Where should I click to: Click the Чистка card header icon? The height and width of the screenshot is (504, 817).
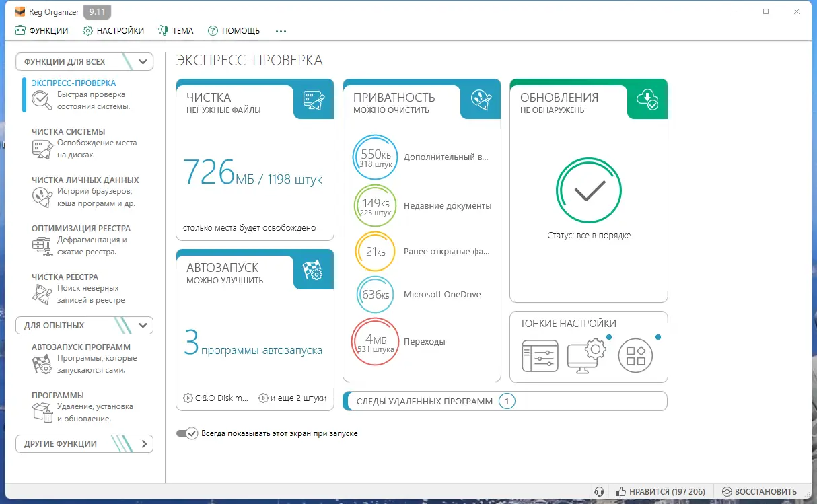tap(314, 100)
